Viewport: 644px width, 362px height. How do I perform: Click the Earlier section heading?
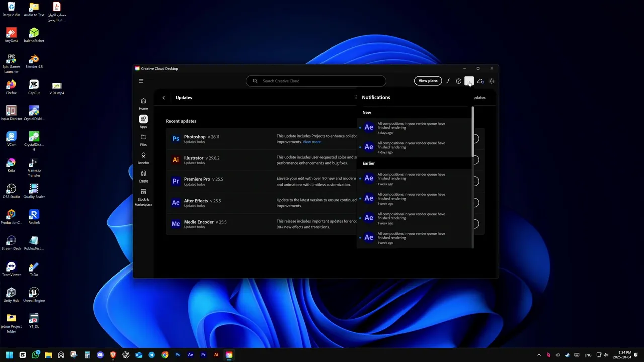368,163
